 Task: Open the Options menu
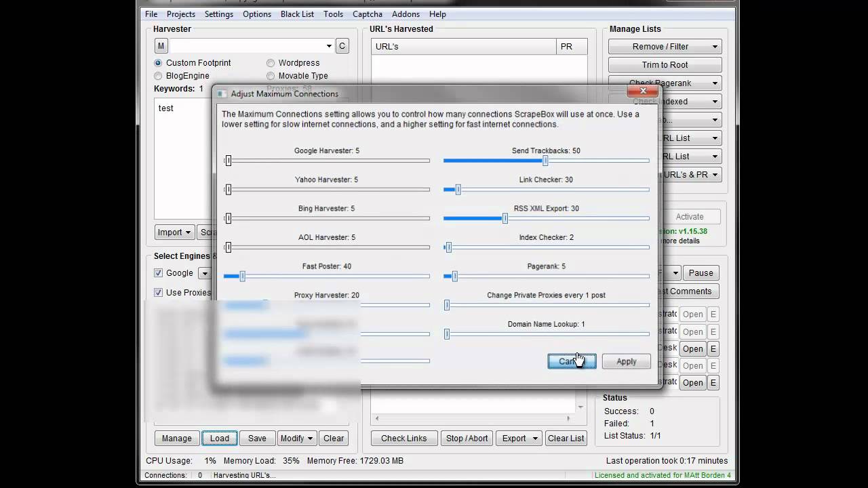(257, 14)
